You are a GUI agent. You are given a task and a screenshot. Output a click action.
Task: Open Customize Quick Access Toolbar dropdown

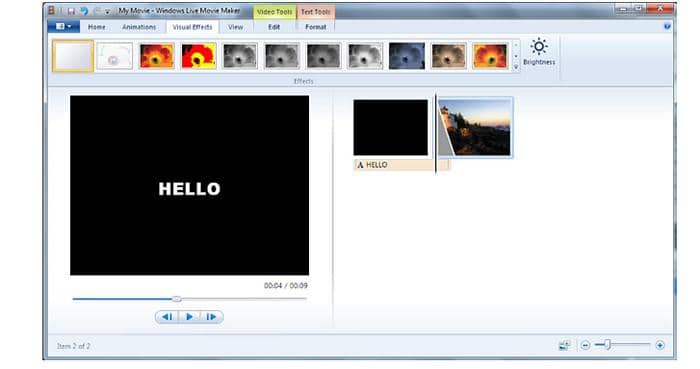point(108,12)
